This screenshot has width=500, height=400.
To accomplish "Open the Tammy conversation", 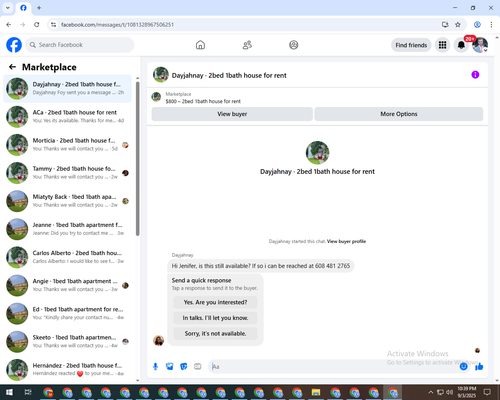I will click(x=67, y=173).
